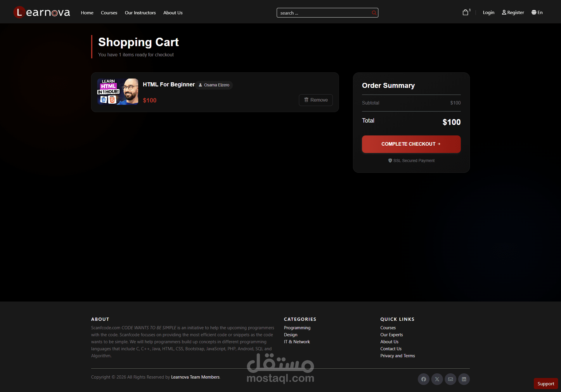Click the Login link
Viewport: 561px width, 392px height.
click(489, 12)
